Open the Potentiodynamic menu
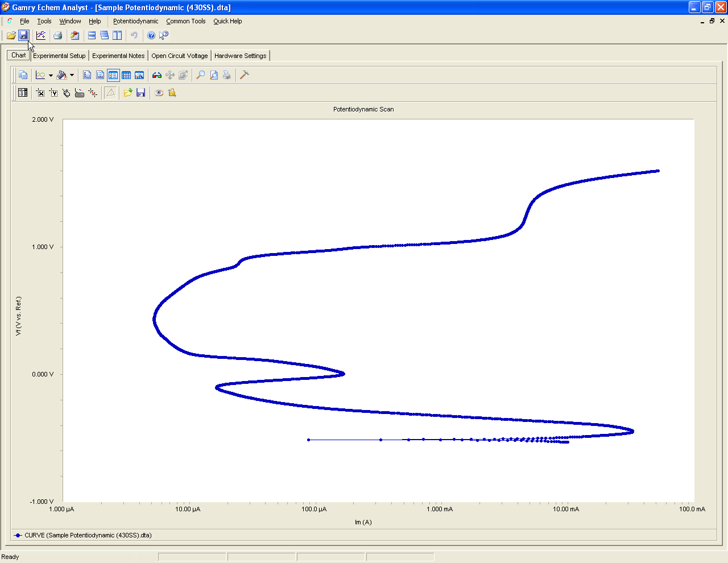 click(x=135, y=21)
